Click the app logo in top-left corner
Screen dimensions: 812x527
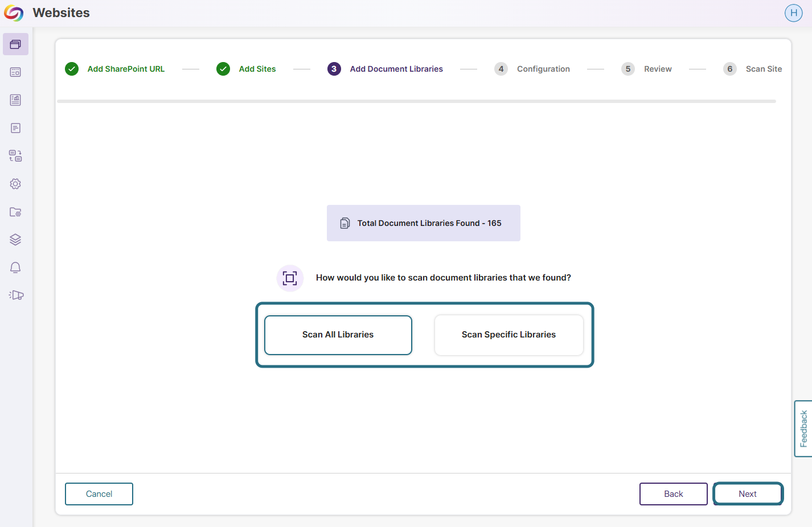(x=14, y=13)
